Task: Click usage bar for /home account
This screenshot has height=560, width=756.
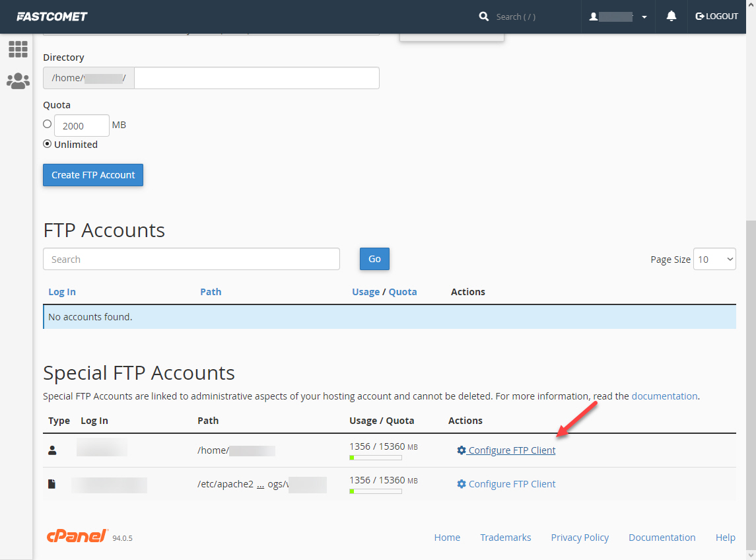Action: point(376,458)
